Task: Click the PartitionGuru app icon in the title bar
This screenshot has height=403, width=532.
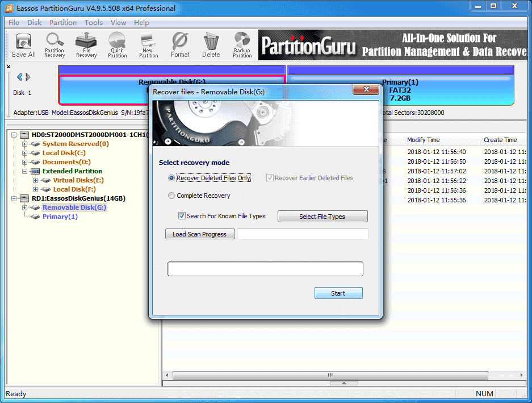Action: pos(9,8)
